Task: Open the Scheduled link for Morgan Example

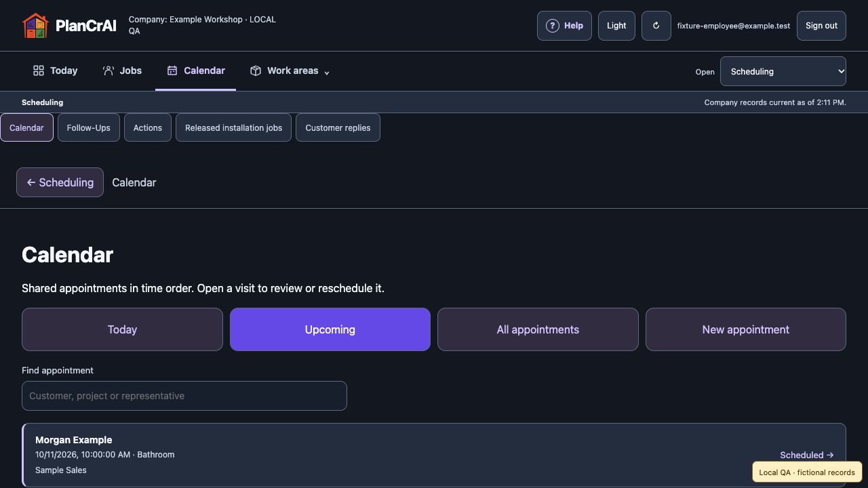Action: [807, 455]
